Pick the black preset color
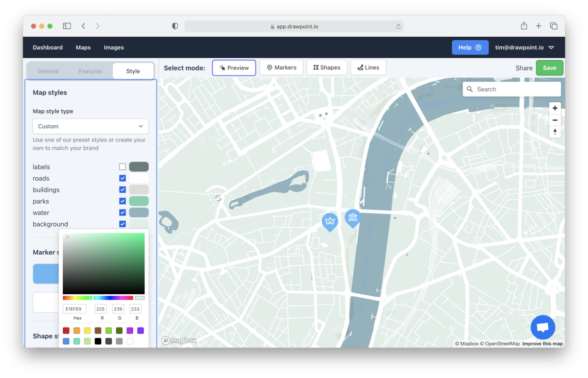 point(98,341)
